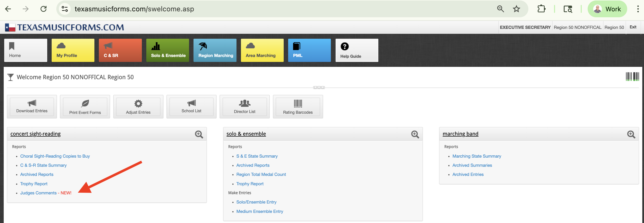Open Trophy Report under solo & ensemble
The height and width of the screenshot is (223, 644).
pos(250,184)
